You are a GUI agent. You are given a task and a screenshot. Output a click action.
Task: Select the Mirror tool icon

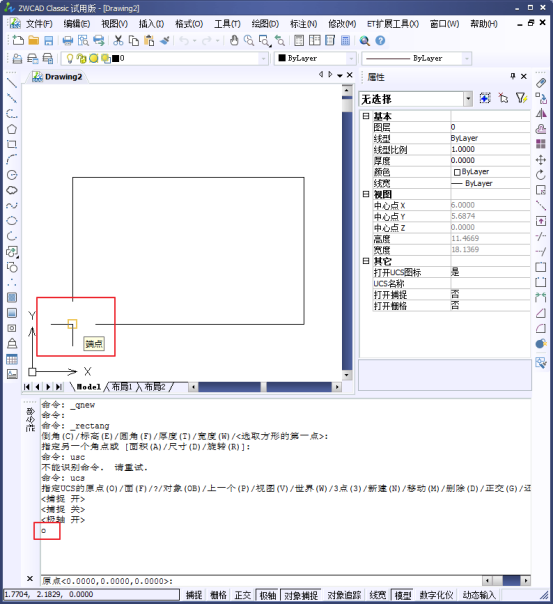541,114
